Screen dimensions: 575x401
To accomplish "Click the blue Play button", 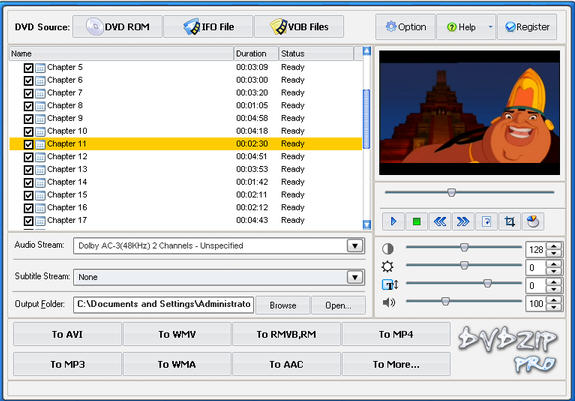I will [x=393, y=221].
